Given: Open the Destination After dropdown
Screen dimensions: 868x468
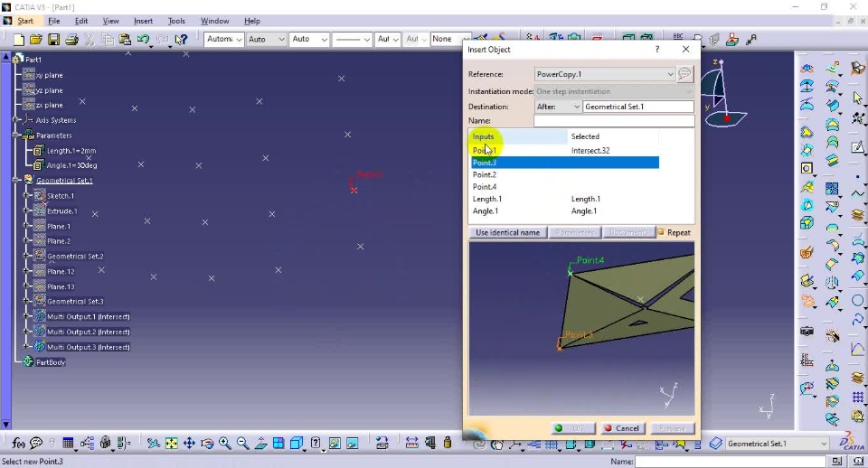Looking at the screenshot, I should [x=577, y=107].
